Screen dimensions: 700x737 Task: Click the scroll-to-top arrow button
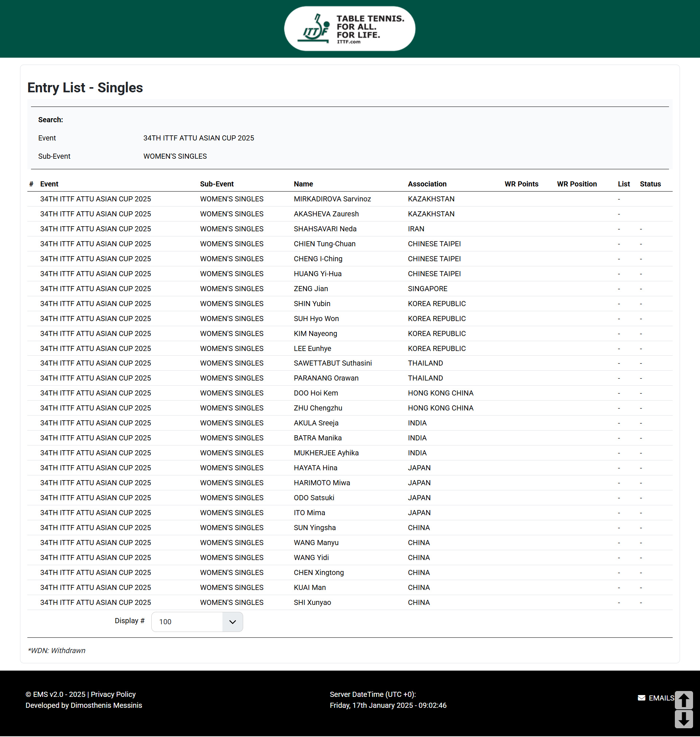pos(684,700)
